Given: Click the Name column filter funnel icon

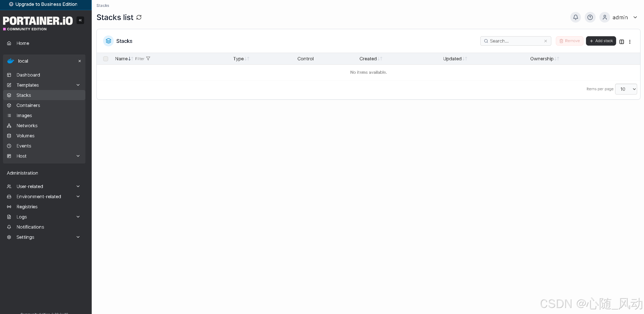Looking at the screenshot, I should click(x=148, y=59).
